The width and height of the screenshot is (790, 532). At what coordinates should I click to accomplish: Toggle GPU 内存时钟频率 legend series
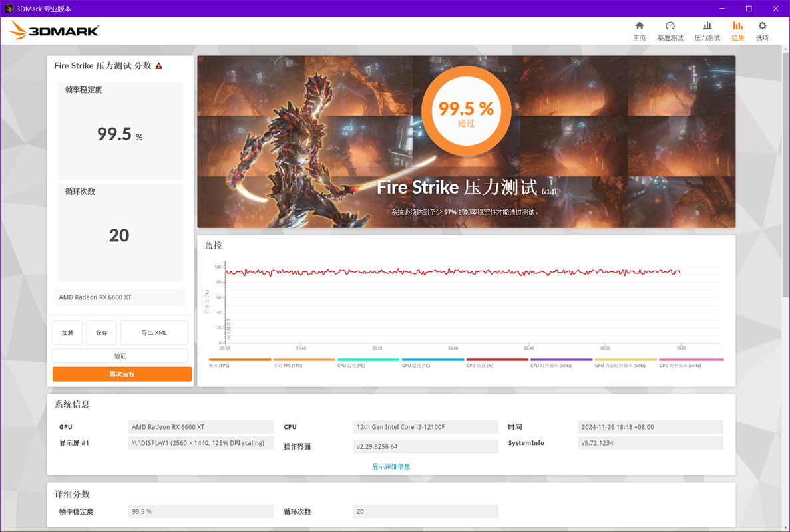click(626, 363)
